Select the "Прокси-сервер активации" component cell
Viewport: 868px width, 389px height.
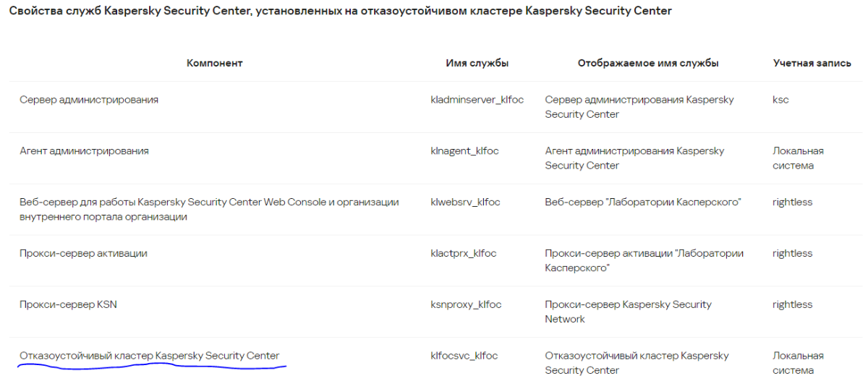click(83, 254)
